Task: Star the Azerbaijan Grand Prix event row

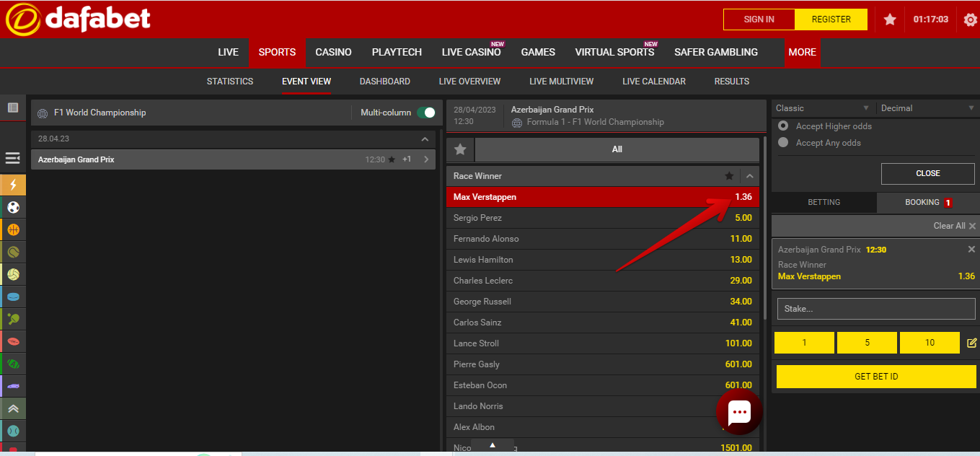Action: coord(392,159)
